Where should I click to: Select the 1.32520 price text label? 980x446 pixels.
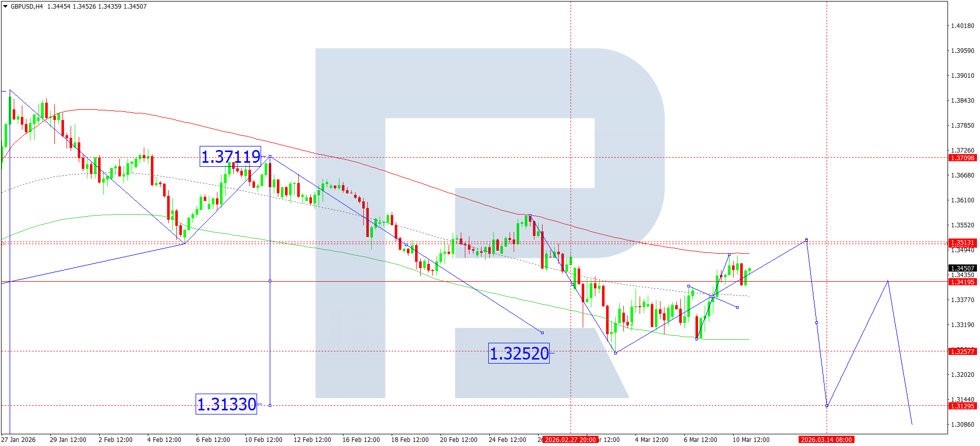point(519,353)
